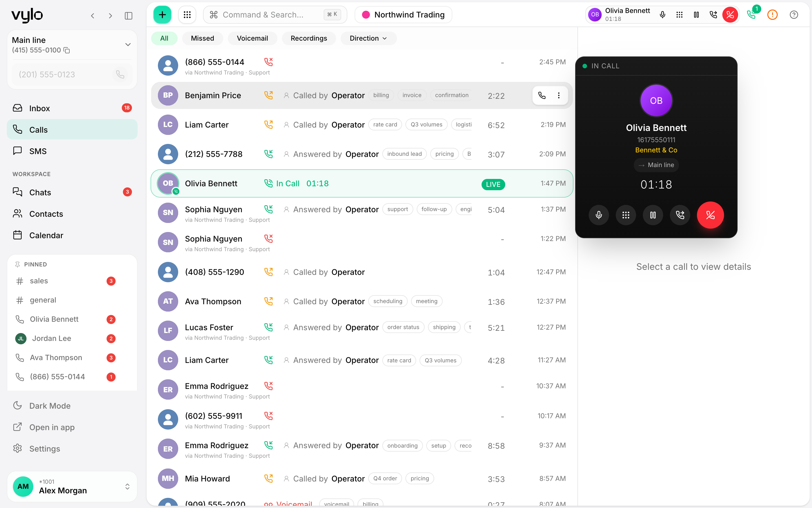Call back Benjamin Price via phone icon
The image size is (812, 508).
tap(542, 95)
